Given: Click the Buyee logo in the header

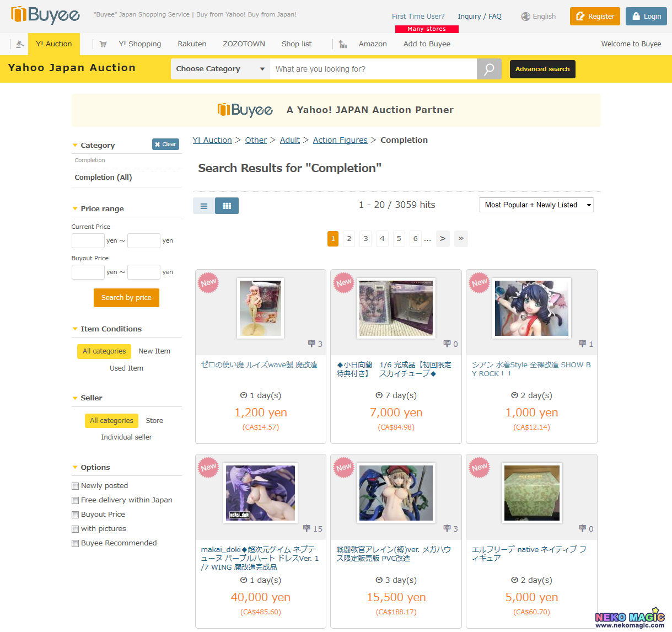Looking at the screenshot, I should pyautogui.click(x=45, y=15).
